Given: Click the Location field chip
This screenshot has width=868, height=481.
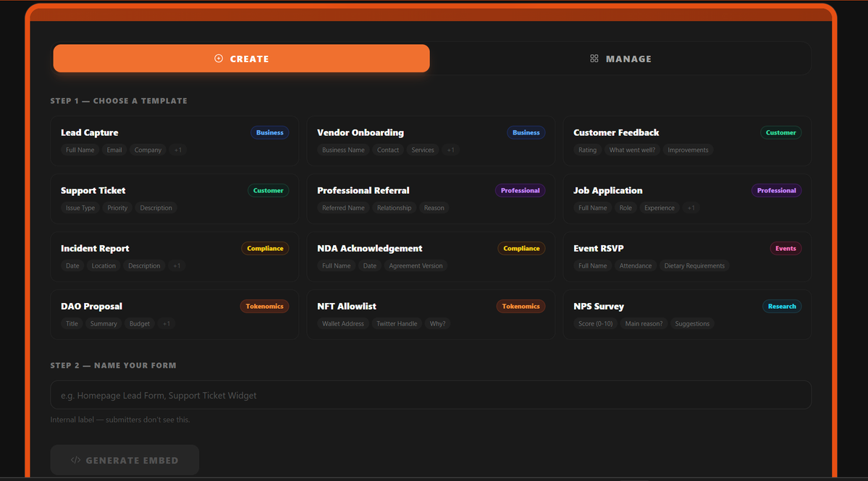Looking at the screenshot, I should coord(104,266).
